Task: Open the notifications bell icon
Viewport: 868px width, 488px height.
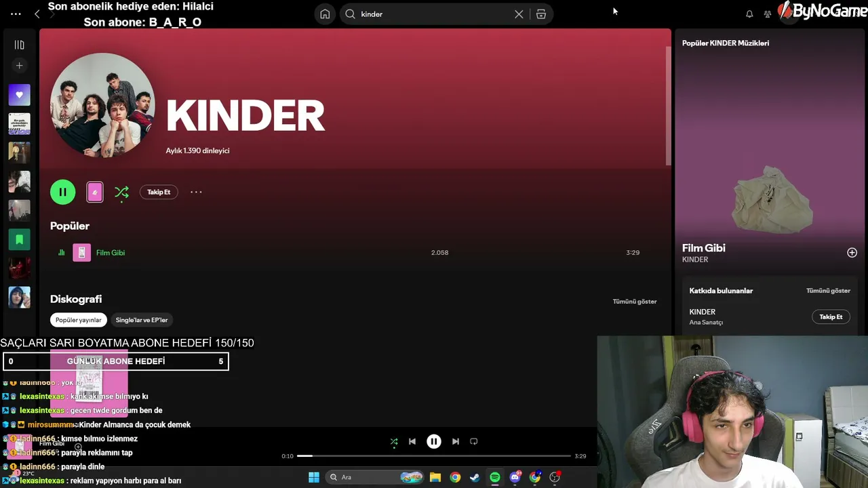Action: [x=749, y=14]
